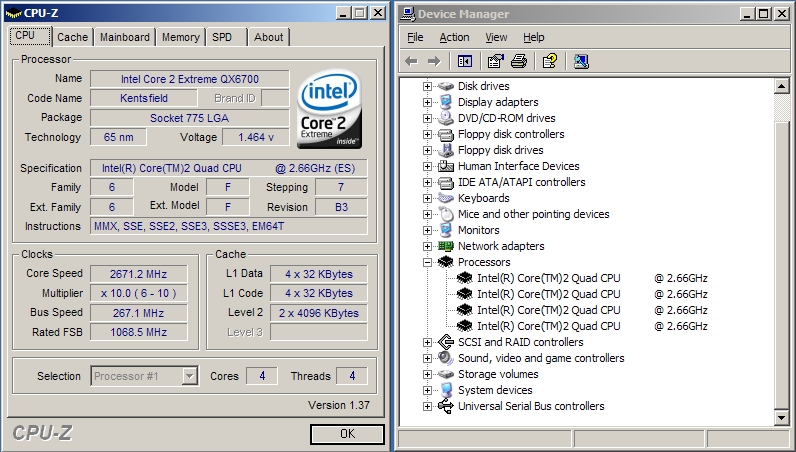Screen dimensions: 796x452
Task: Click the Help toolbar icon
Action: 549,62
